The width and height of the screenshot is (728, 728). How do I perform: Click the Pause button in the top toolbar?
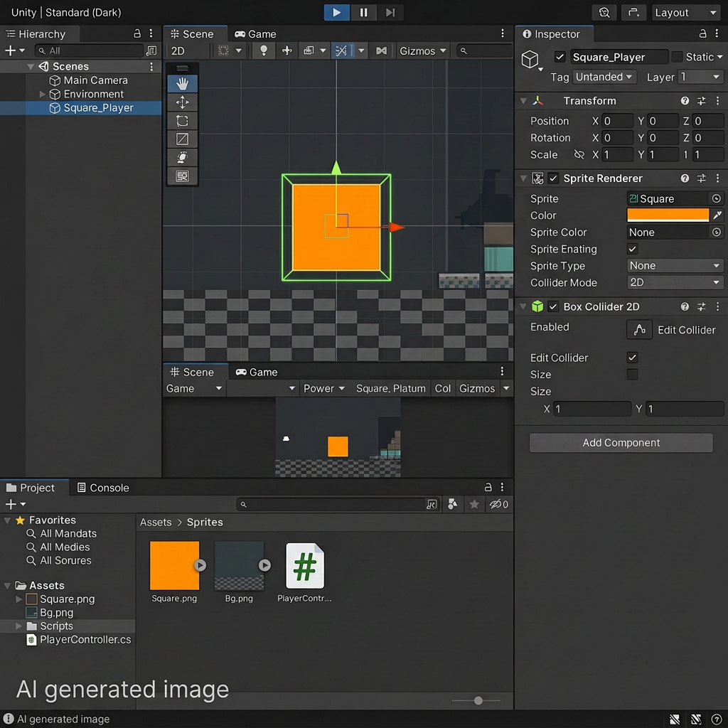click(x=363, y=13)
